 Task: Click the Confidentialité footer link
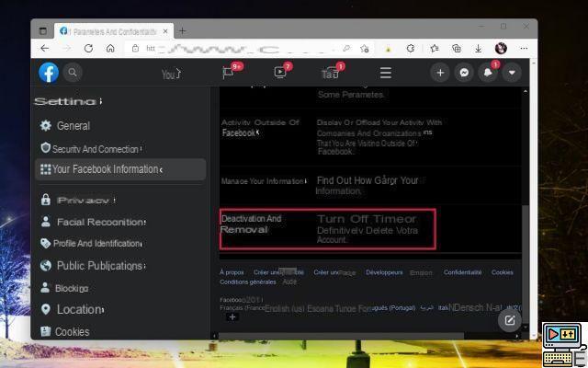coord(462,272)
